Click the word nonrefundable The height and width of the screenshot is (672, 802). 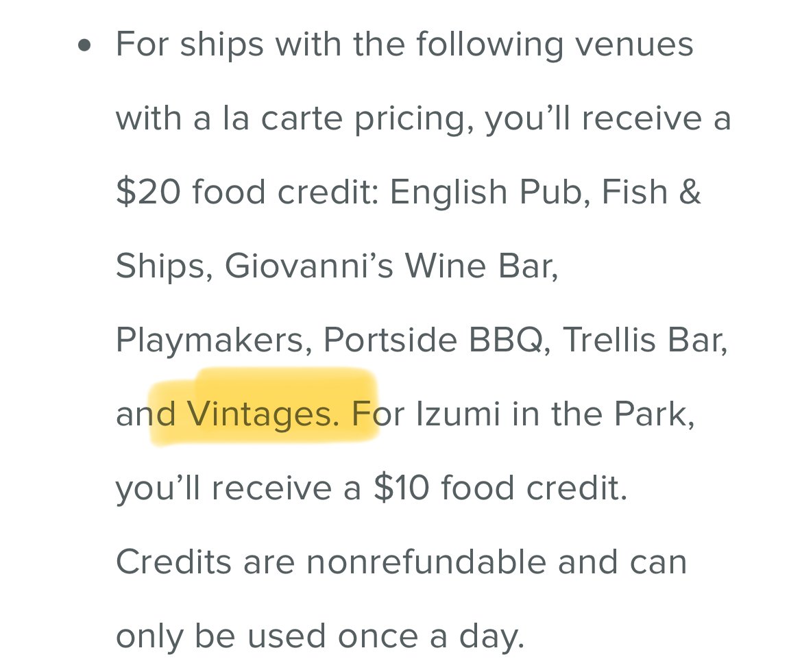[426, 562]
